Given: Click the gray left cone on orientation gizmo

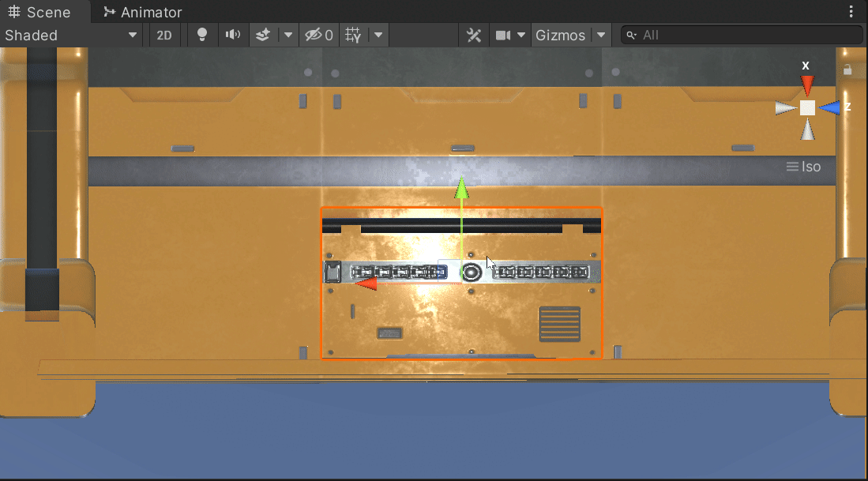Looking at the screenshot, I should tap(786, 108).
